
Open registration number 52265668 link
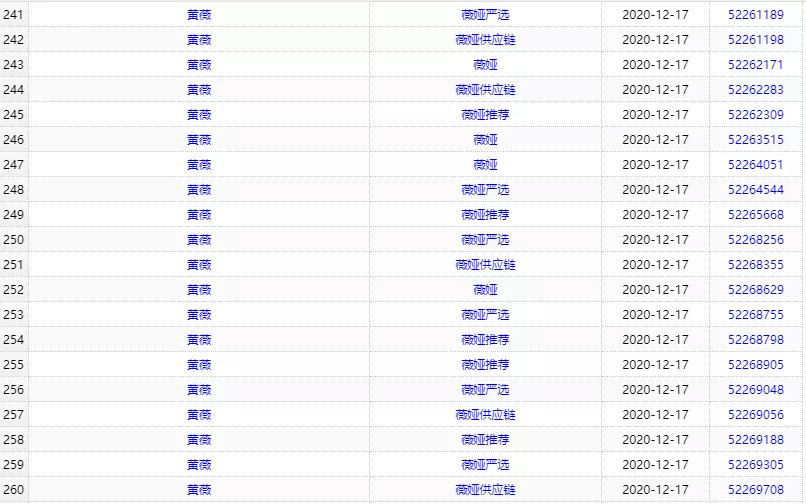click(x=756, y=214)
